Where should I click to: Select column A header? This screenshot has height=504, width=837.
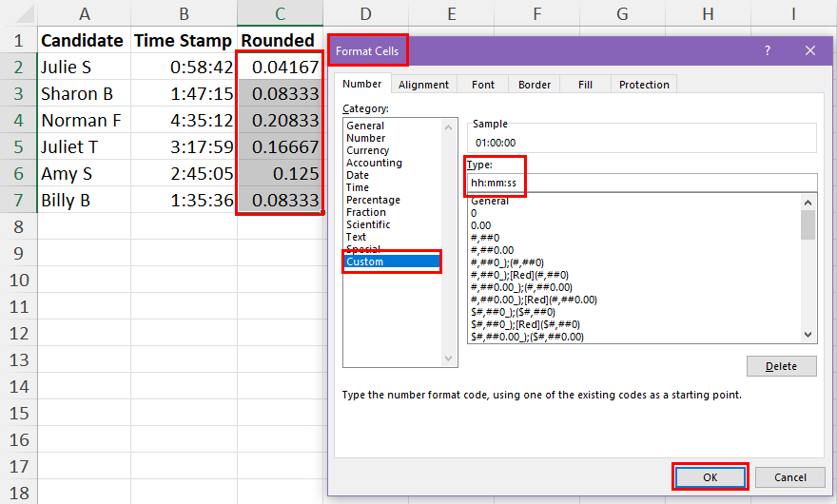pyautogui.click(x=85, y=13)
